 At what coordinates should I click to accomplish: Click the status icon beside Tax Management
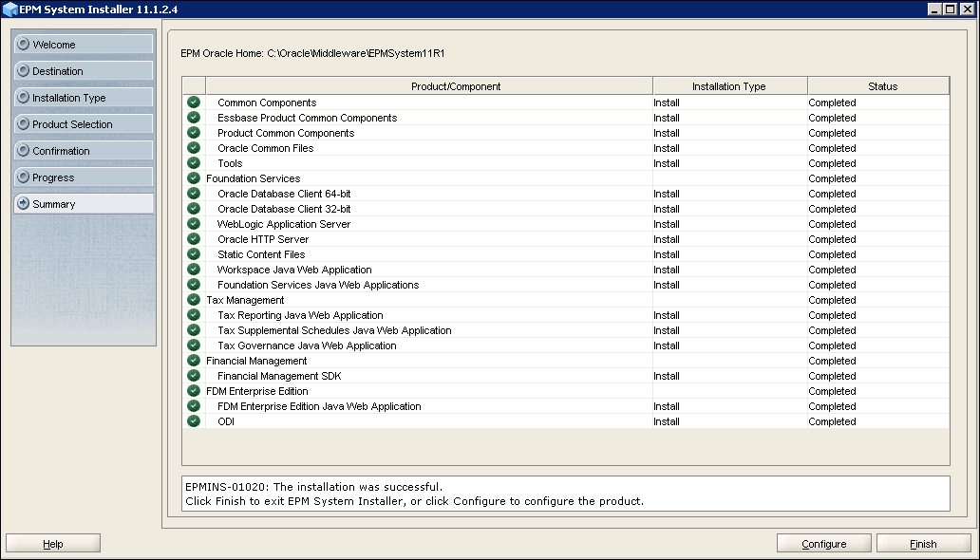point(194,300)
